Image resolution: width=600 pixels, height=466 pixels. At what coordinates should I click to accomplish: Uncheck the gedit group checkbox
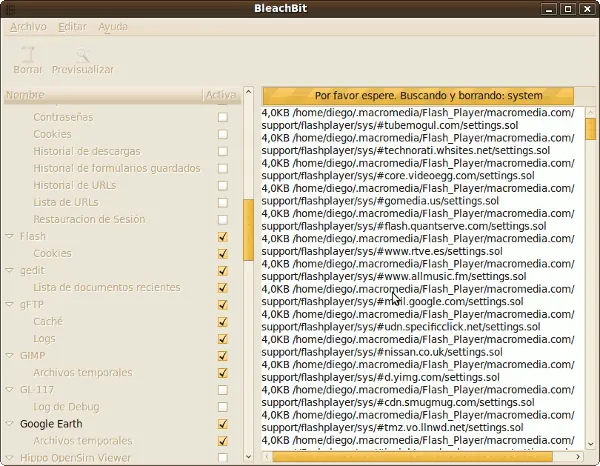click(223, 271)
